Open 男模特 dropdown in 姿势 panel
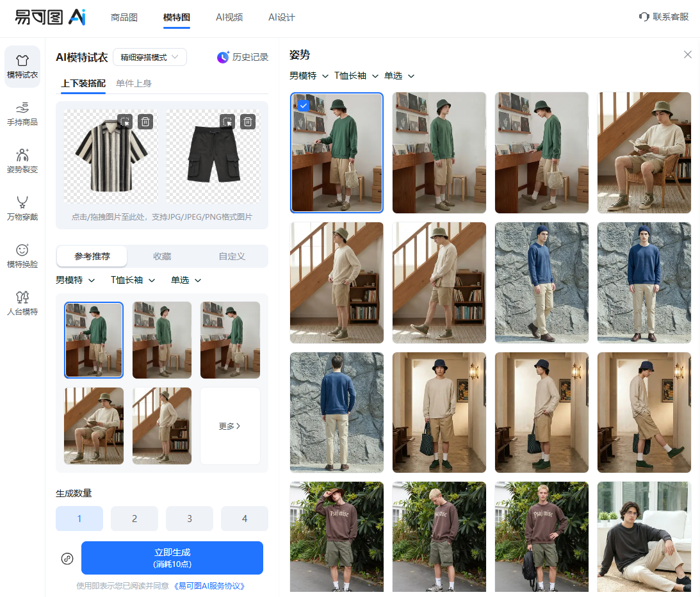Viewport: 700px width, 597px height. click(309, 76)
